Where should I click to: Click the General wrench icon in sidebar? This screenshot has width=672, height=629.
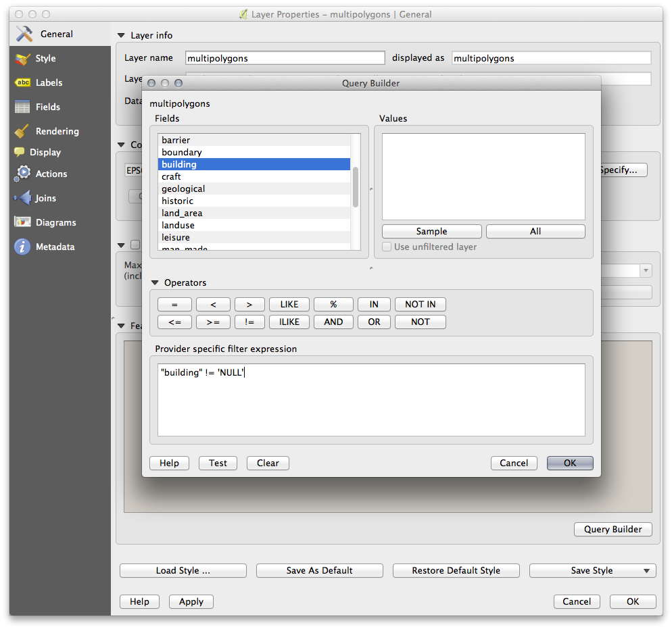[x=24, y=34]
